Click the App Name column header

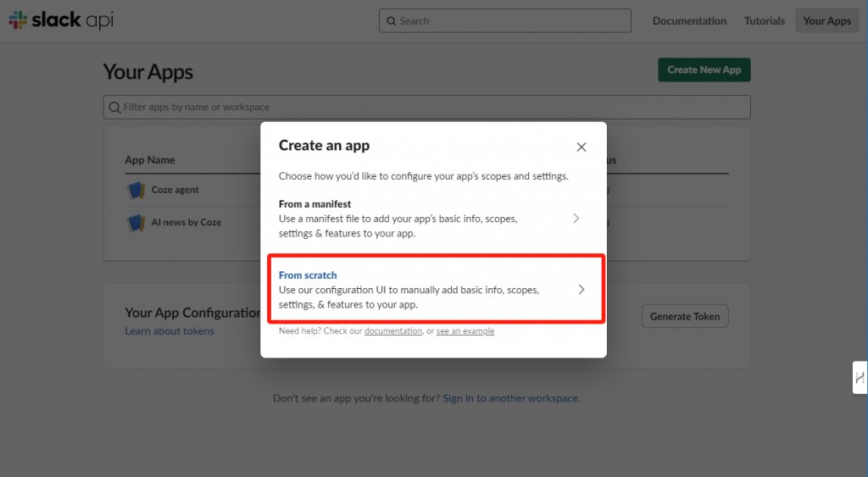[150, 160]
